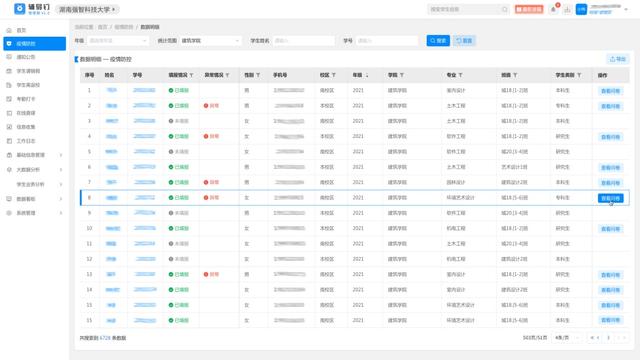Click the 异常 status in row 13
This screenshot has width=640, height=360.
tap(211, 274)
